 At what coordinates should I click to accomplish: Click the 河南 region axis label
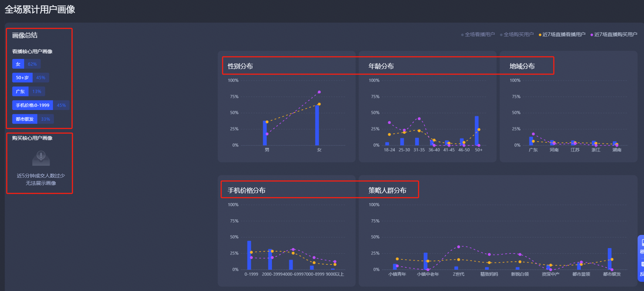554,150
